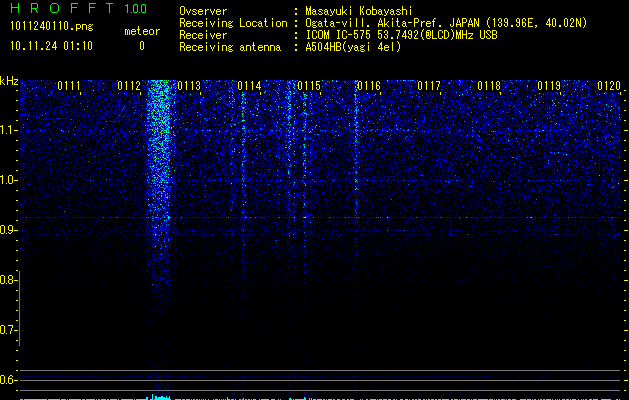
Task: Click the 1.0 kHz axis label
Action: click(x=8, y=180)
